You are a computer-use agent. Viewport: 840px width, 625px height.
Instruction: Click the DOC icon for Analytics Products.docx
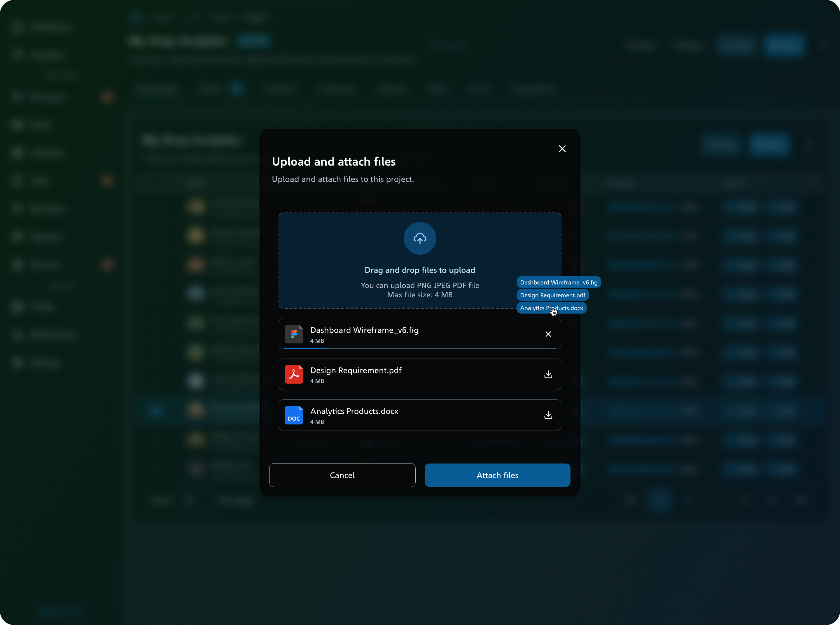[295, 415]
